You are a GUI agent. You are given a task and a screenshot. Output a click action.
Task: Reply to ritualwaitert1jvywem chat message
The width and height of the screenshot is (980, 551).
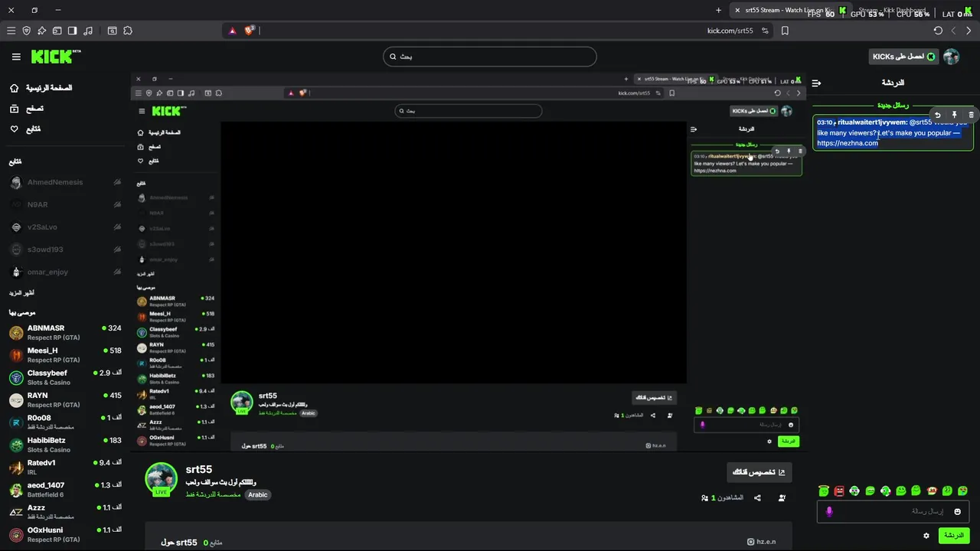[x=938, y=115]
